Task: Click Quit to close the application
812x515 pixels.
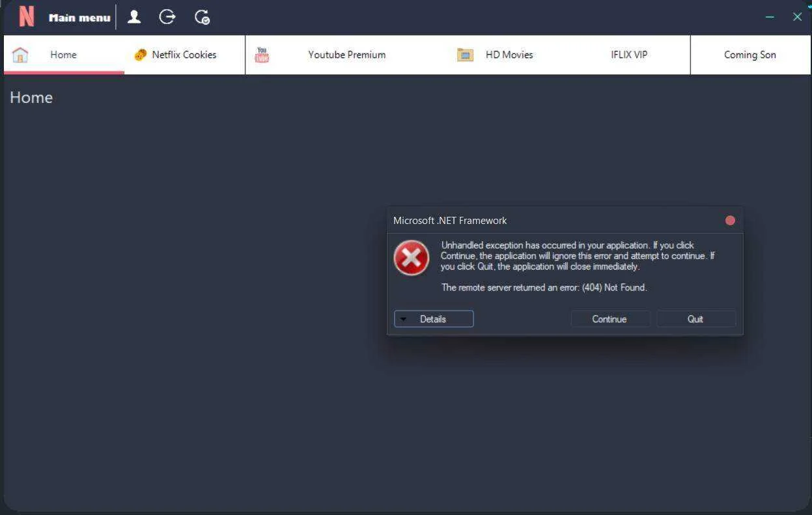Action: (x=695, y=319)
